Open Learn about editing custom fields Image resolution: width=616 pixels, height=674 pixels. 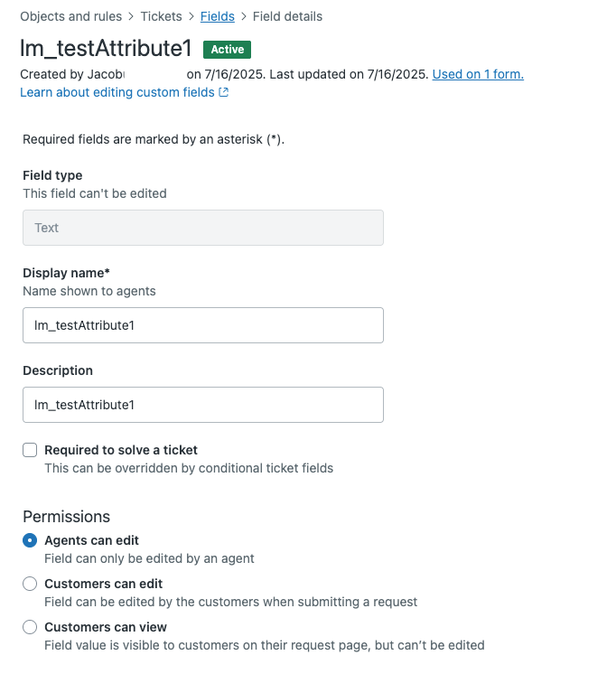click(117, 92)
